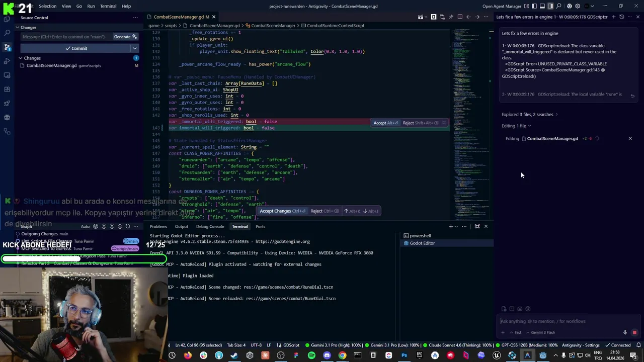Screen dimensions: 644x362
Task: Start a new agent conversation plus icon
Action: [613, 17]
